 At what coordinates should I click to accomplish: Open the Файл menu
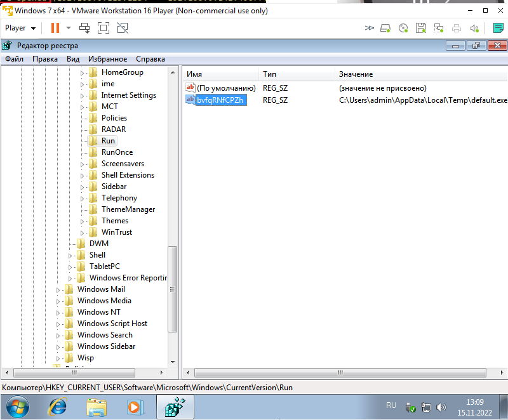[x=14, y=59]
